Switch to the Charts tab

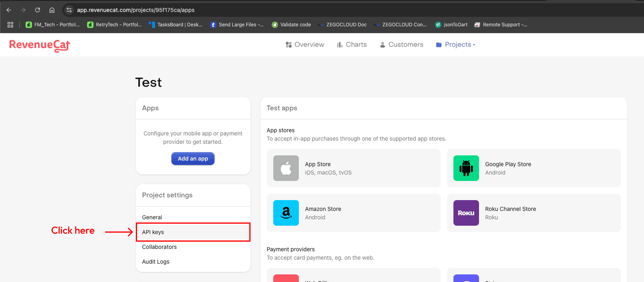352,45
